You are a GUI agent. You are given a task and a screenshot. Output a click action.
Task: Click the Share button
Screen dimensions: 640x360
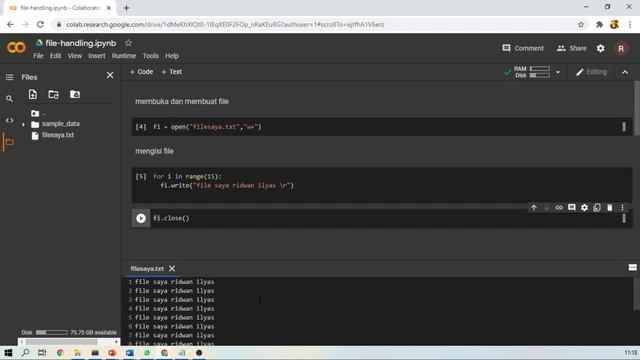[571, 48]
